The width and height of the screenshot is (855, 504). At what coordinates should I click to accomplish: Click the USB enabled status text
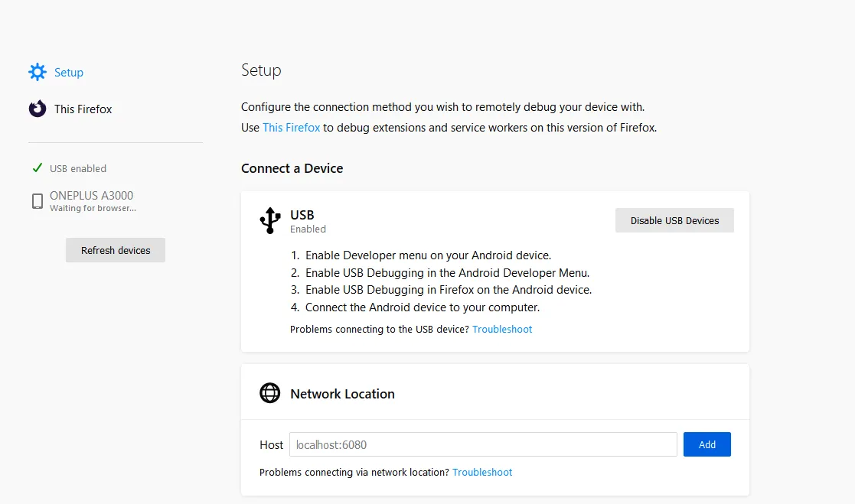click(78, 168)
